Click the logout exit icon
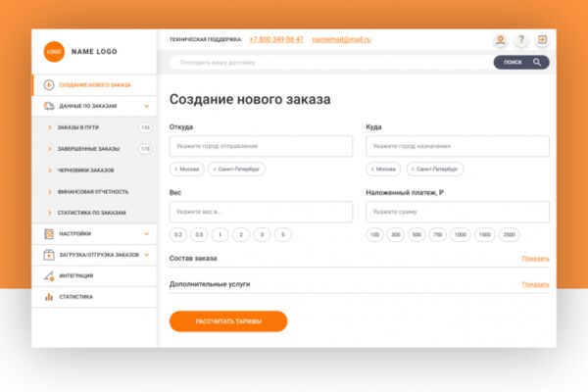The image size is (588, 392). point(542,40)
